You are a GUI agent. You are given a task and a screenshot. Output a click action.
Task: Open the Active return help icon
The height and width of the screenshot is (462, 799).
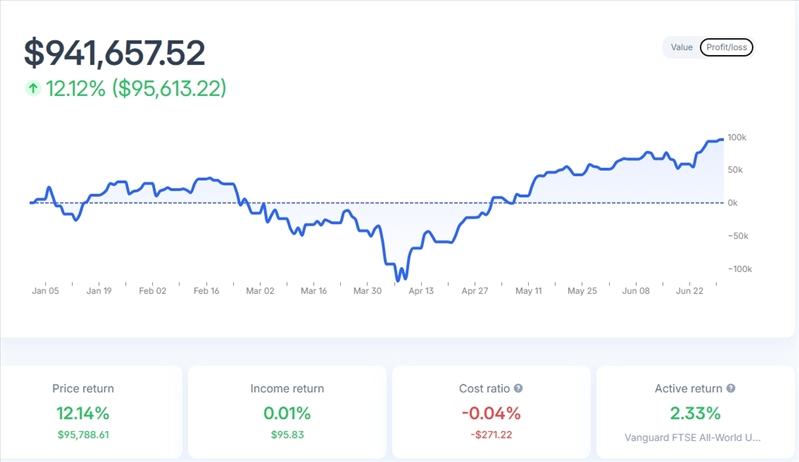pos(731,388)
